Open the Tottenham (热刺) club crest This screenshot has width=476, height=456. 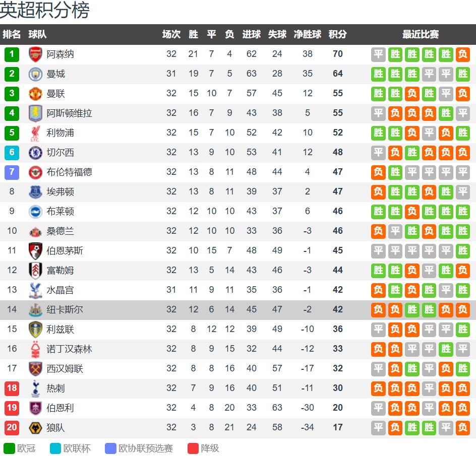click(35, 388)
